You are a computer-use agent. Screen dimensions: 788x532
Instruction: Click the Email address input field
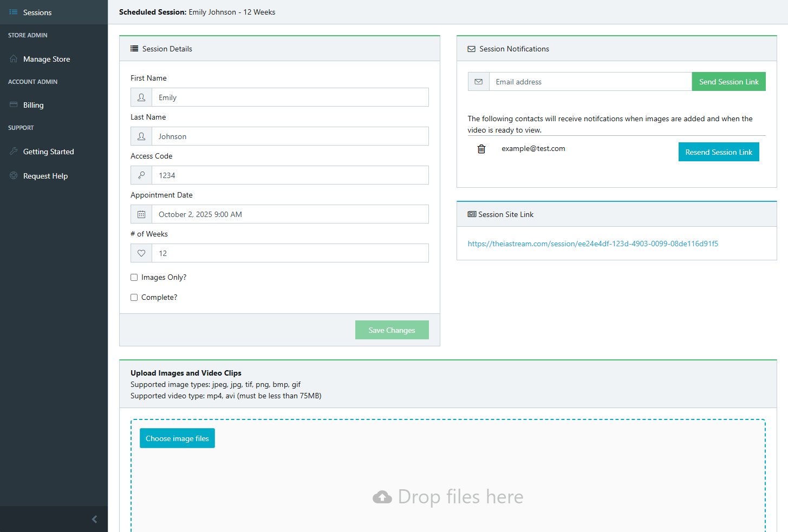(590, 81)
